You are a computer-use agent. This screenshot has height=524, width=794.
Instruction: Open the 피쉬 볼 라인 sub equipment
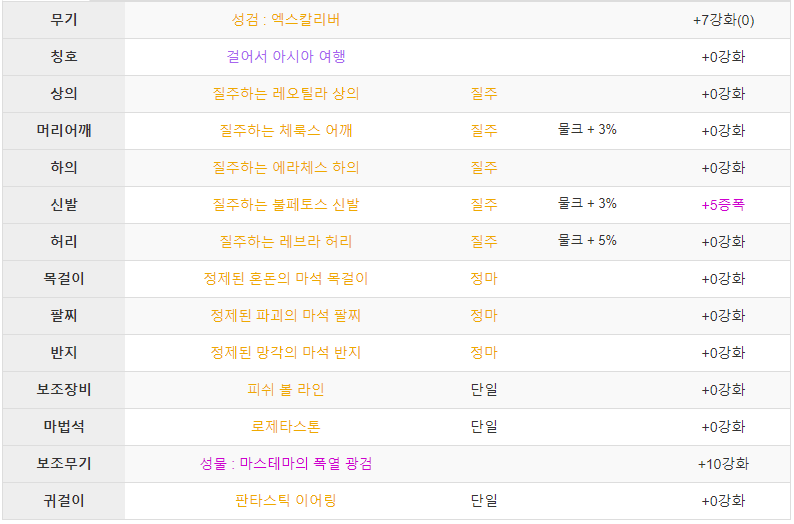click(286, 389)
